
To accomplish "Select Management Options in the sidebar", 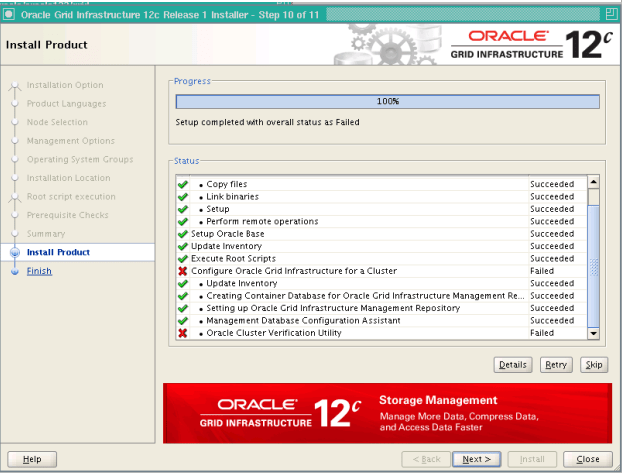I will coord(71,141).
